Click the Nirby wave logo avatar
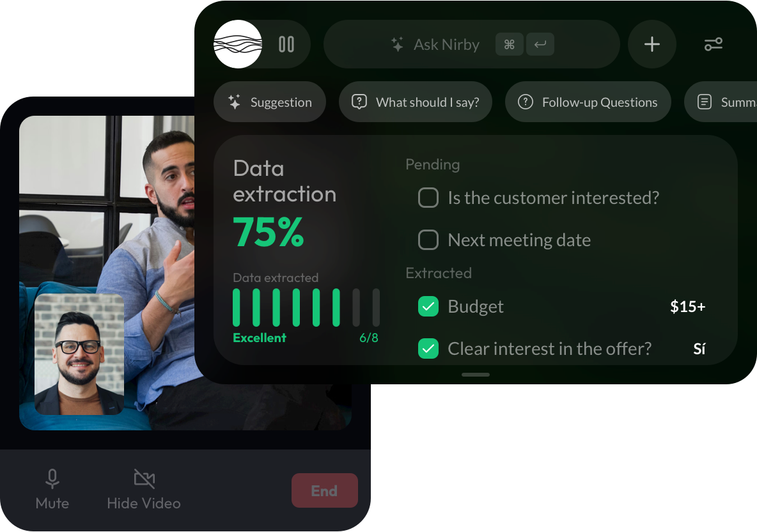 point(238,44)
